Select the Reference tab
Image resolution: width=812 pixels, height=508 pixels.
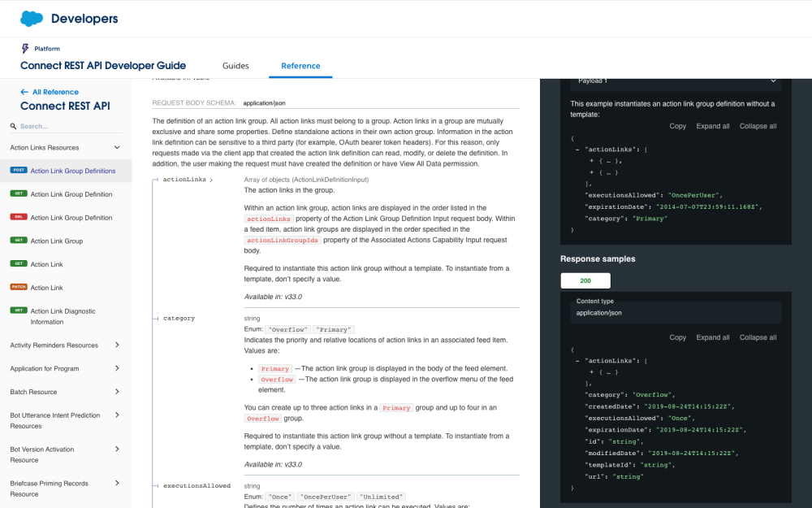(300, 66)
